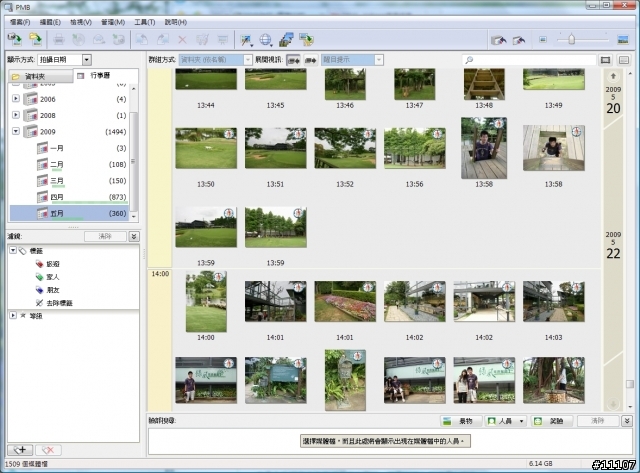Click the remove-label filter item
This screenshot has height=473, width=640.
point(54,303)
